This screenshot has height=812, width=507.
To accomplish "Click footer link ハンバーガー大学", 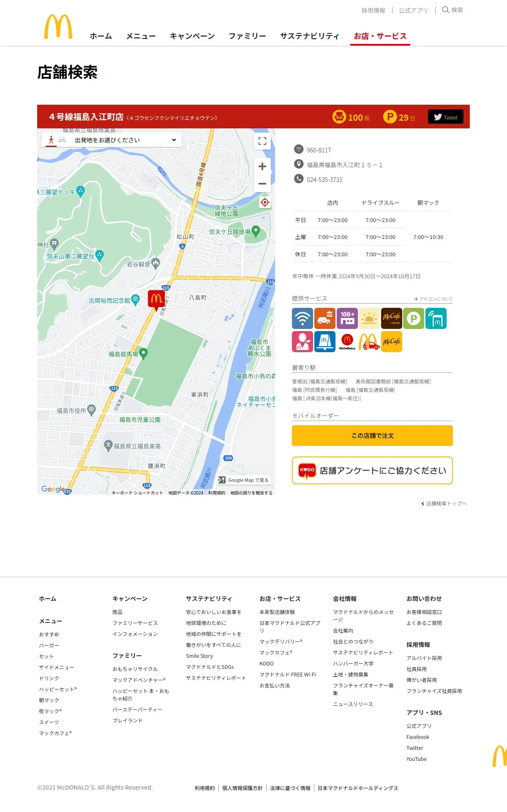I will [x=353, y=663].
